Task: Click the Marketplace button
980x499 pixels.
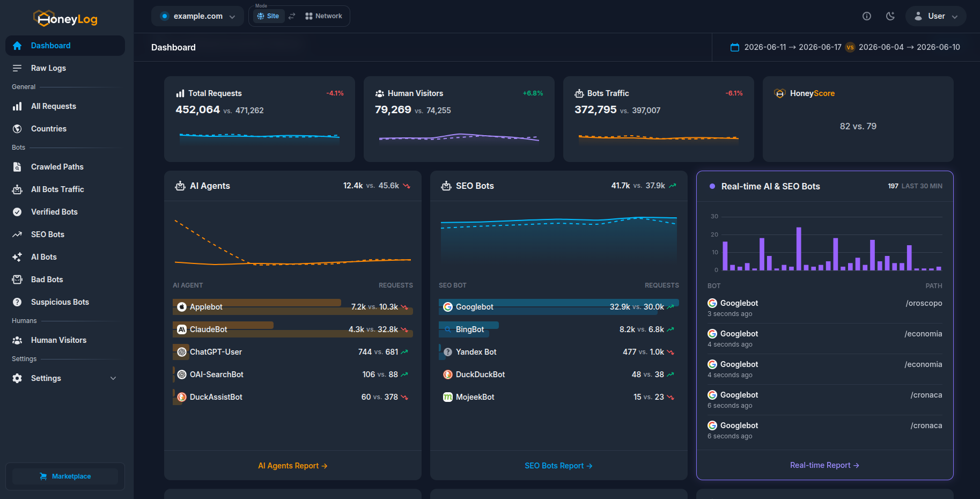Action: [65, 476]
